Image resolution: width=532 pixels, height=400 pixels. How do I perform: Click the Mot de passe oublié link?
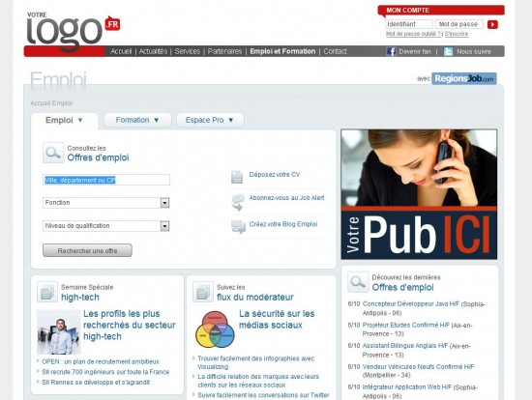pos(413,34)
